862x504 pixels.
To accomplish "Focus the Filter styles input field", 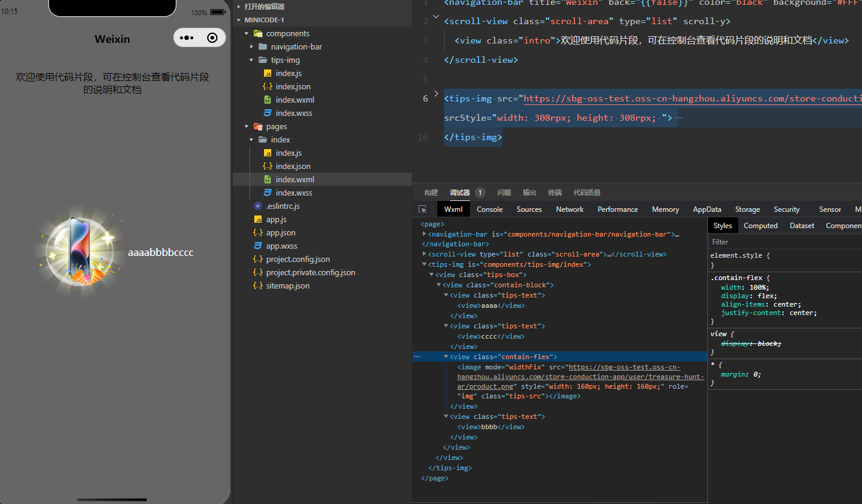I will tap(785, 242).
